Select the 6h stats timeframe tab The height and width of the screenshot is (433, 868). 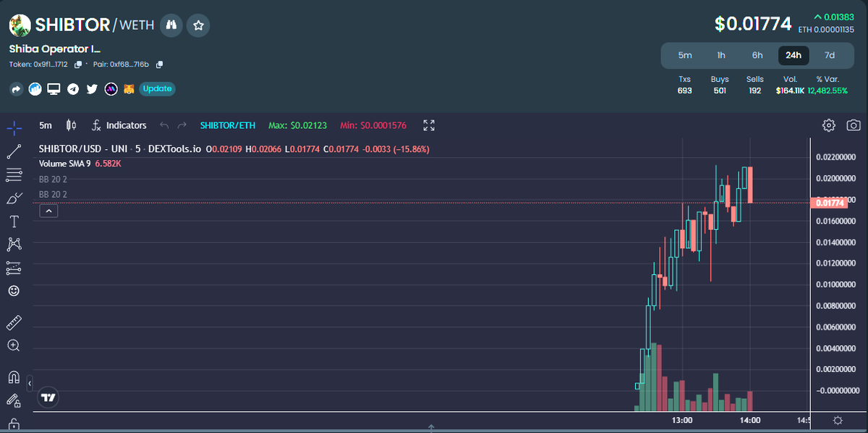pyautogui.click(x=757, y=55)
